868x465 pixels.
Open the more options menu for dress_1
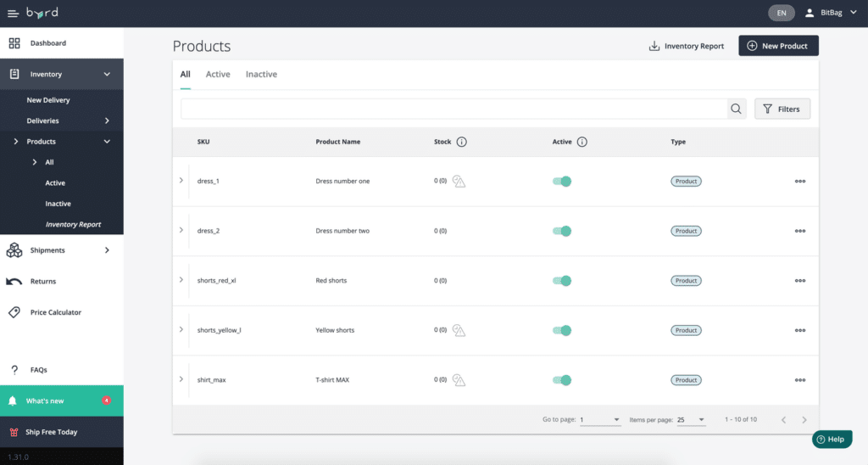coord(800,182)
